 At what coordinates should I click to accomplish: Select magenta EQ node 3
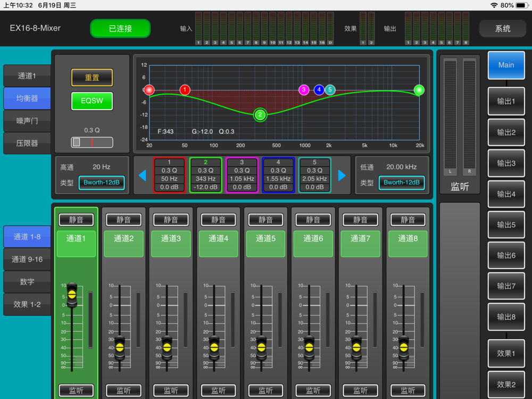click(304, 90)
